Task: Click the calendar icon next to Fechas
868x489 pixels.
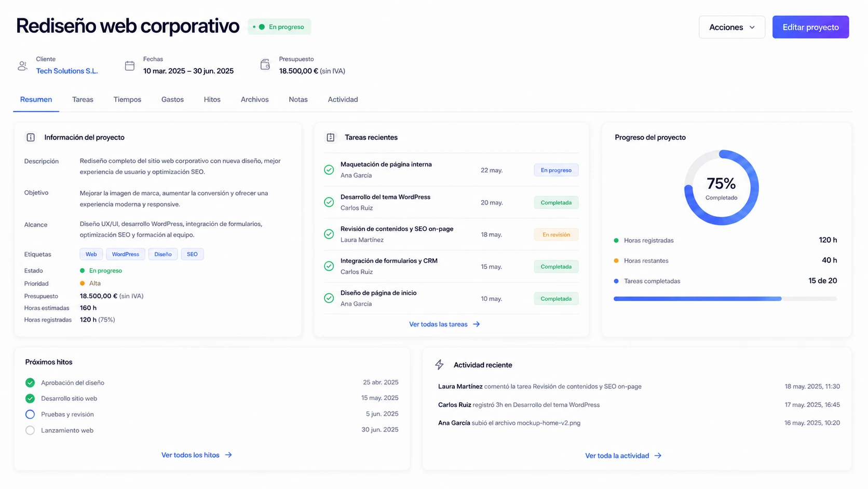Action: click(130, 65)
